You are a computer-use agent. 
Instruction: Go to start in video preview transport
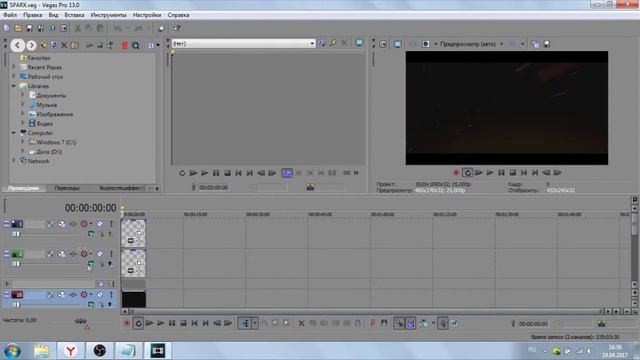click(524, 173)
